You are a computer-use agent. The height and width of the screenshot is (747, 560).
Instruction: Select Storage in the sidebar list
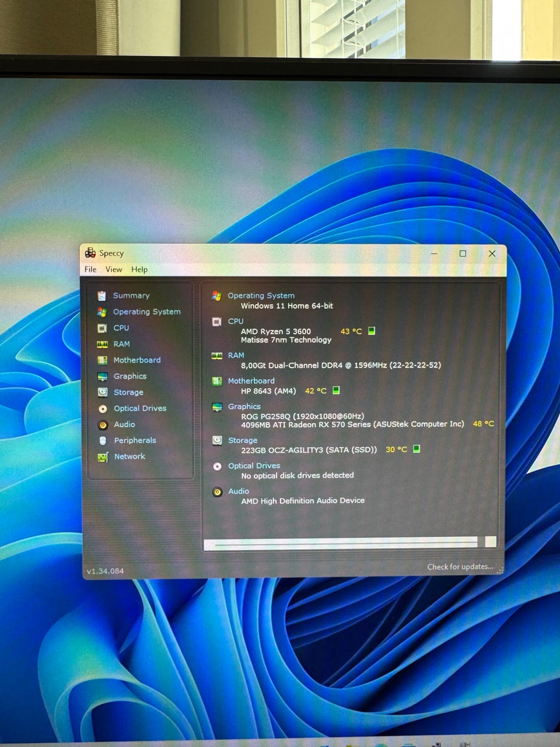pyautogui.click(x=128, y=392)
